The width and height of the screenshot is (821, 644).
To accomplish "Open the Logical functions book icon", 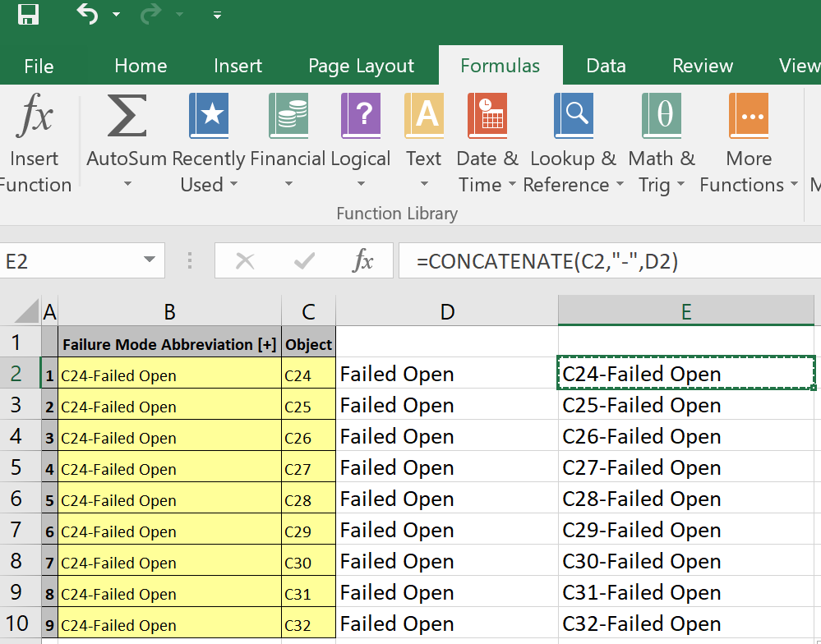I will 361,115.
